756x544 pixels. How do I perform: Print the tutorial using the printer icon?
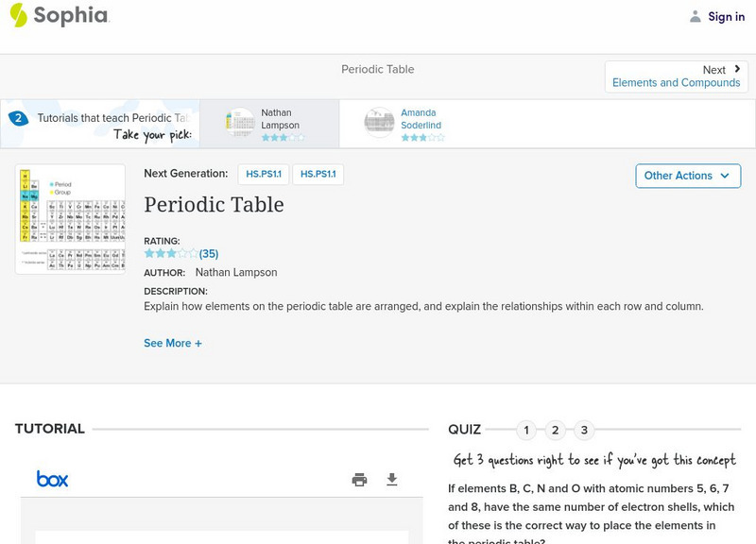(x=359, y=480)
